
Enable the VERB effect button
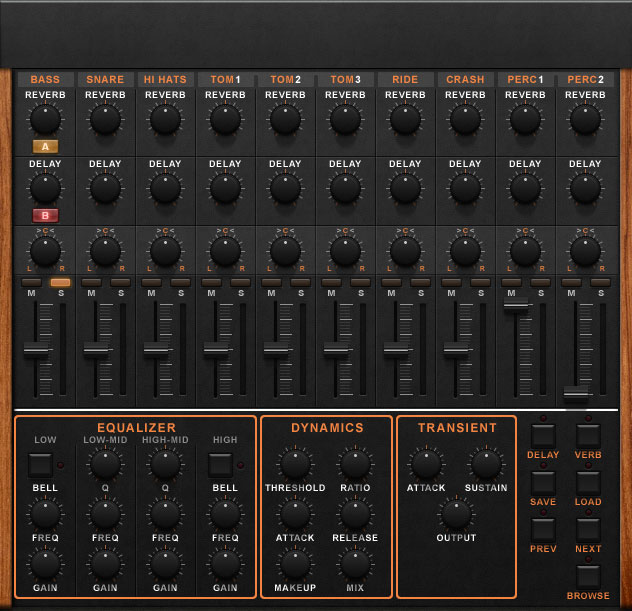[588, 435]
